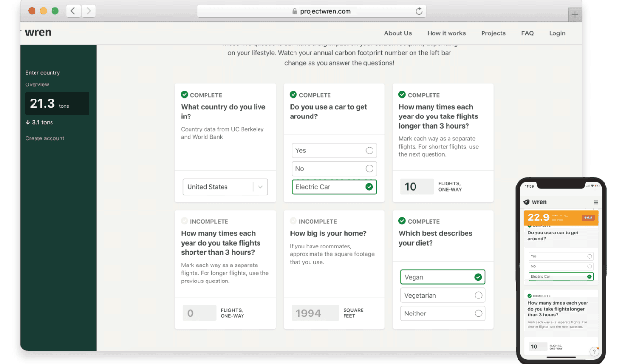
Task: Edit the flights field showing 10 on phone
Action: (537, 347)
